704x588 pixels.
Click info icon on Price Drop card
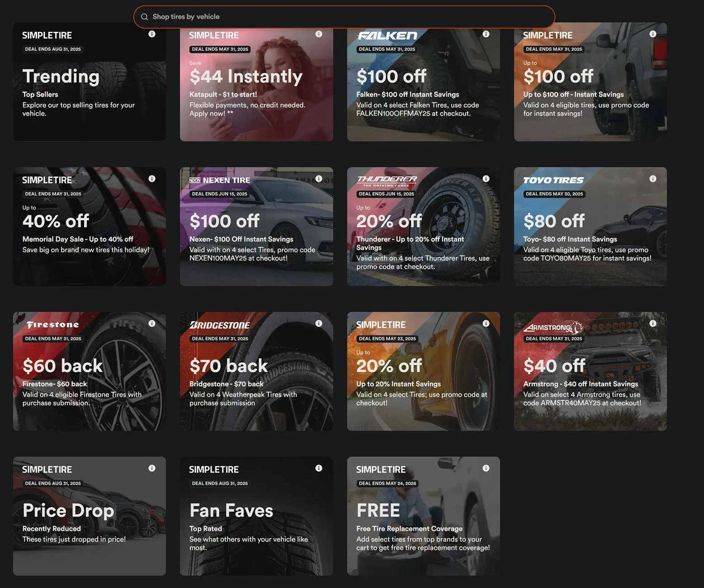152,468
